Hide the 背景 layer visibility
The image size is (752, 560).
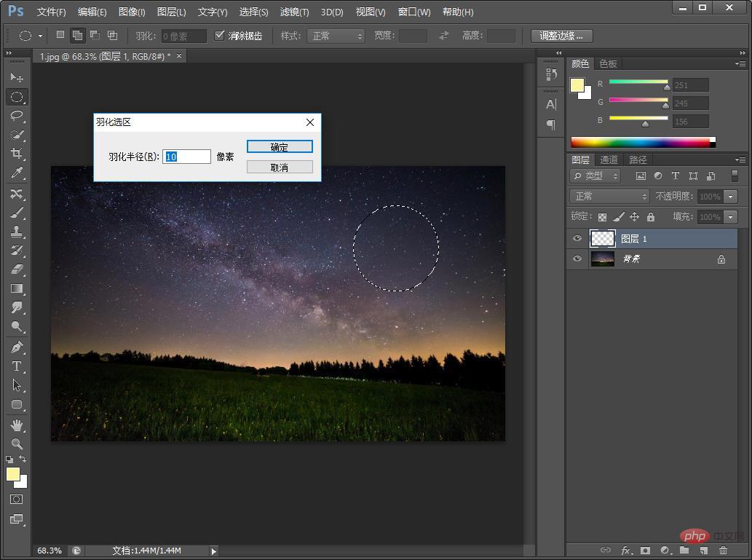[x=577, y=259]
